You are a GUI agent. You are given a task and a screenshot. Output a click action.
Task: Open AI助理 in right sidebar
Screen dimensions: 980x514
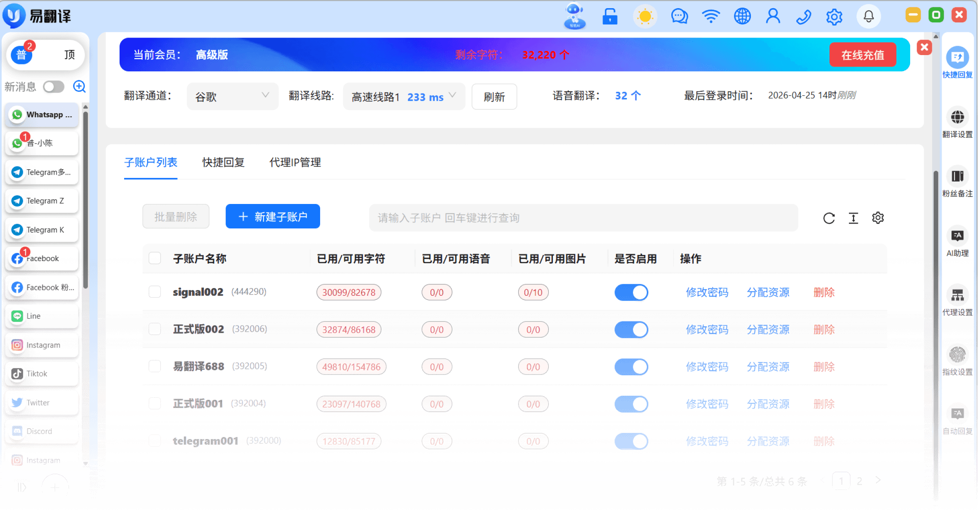(957, 241)
